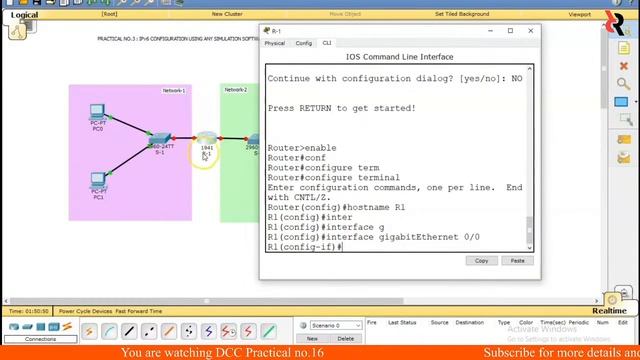
Task: Click the Network-2 label
Action: tap(236, 89)
